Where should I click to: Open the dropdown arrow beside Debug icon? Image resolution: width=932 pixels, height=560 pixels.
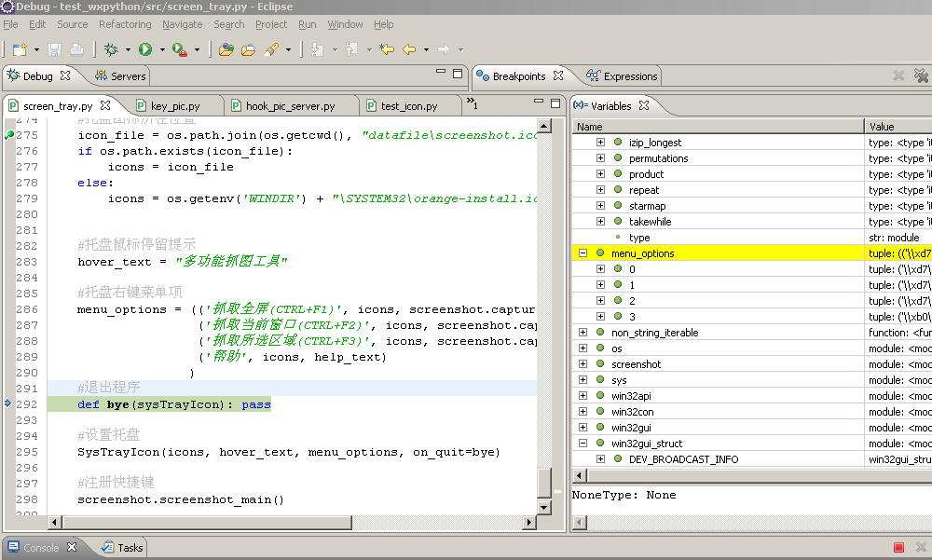[x=126, y=49]
